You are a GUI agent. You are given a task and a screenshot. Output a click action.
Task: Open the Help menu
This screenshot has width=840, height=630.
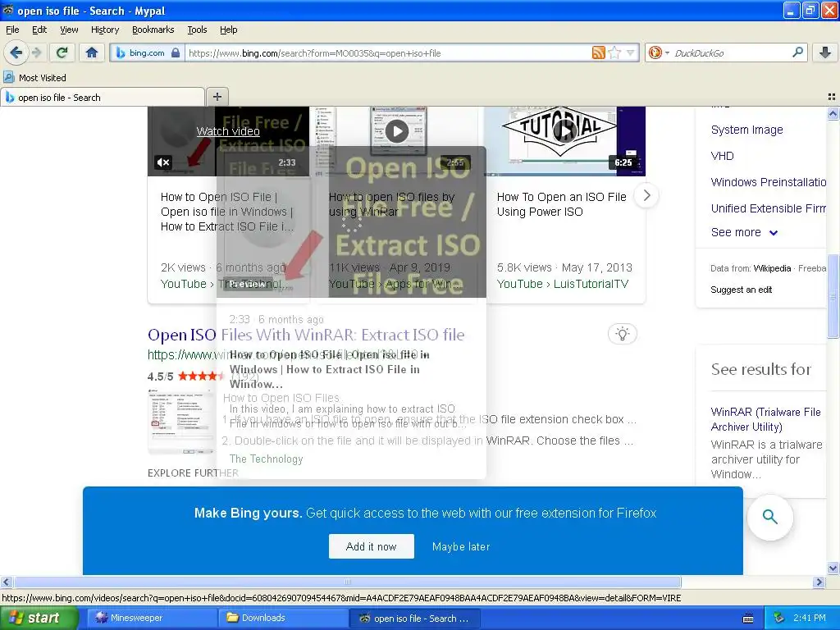[229, 30]
